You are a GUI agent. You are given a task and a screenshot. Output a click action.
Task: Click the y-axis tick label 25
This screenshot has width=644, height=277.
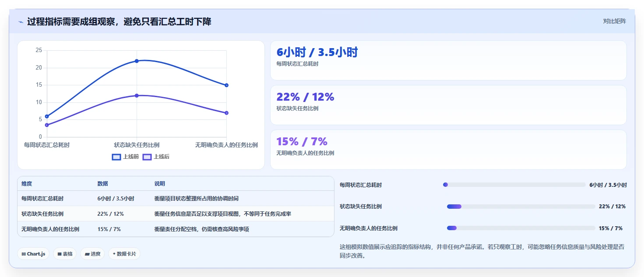(x=39, y=50)
